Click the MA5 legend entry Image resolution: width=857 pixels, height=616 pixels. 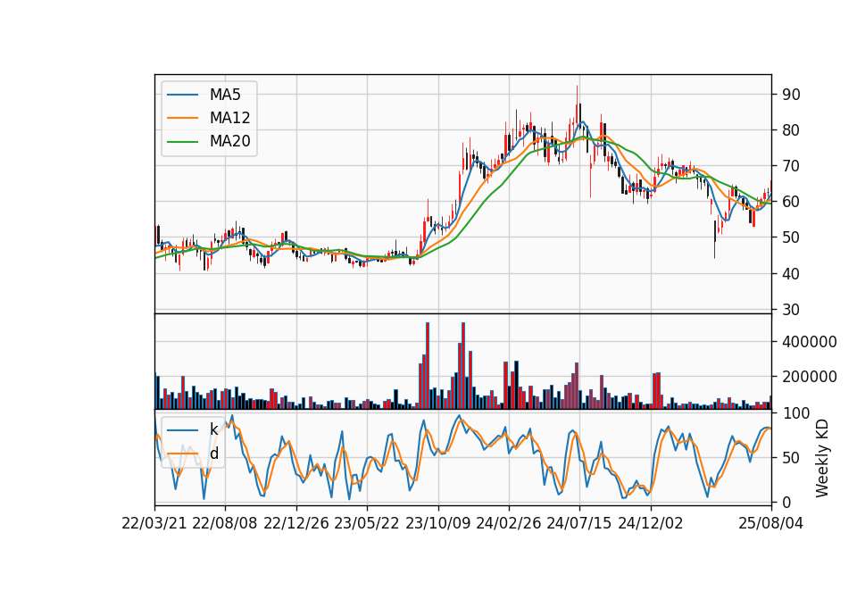coord(204,95)
